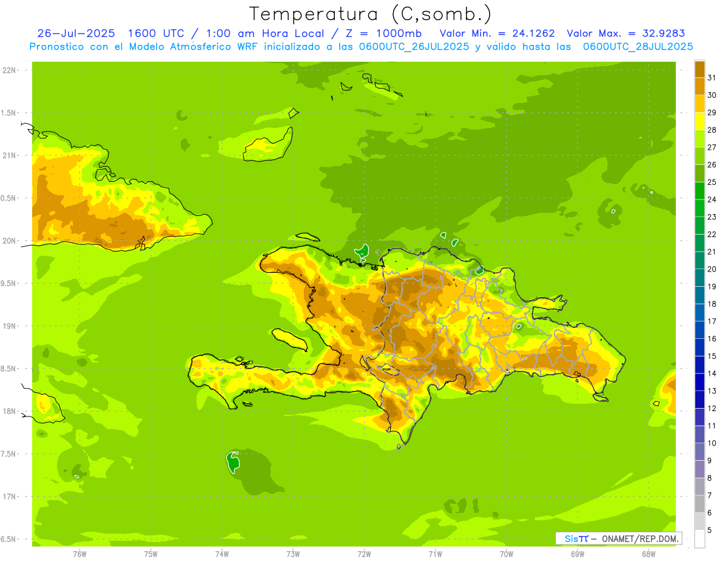Click the "0600UTC_28JUL2025" valid-until time

[638, 47]
